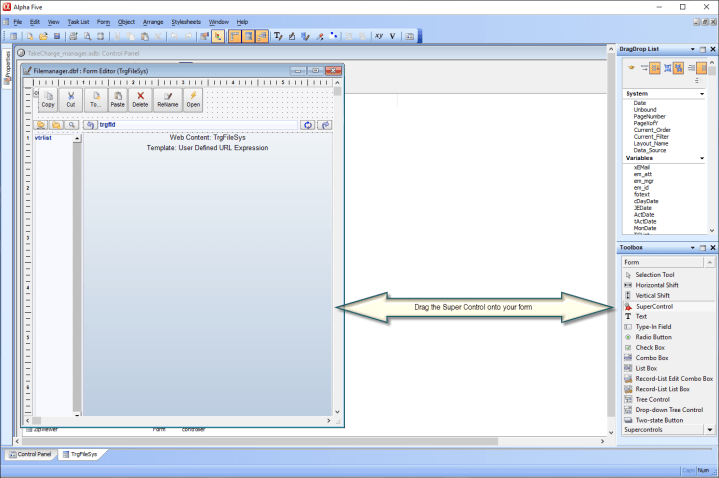Click the red X Delete icon on form
The width and height of the screenshot is (719, 478).
pos(140,98)
